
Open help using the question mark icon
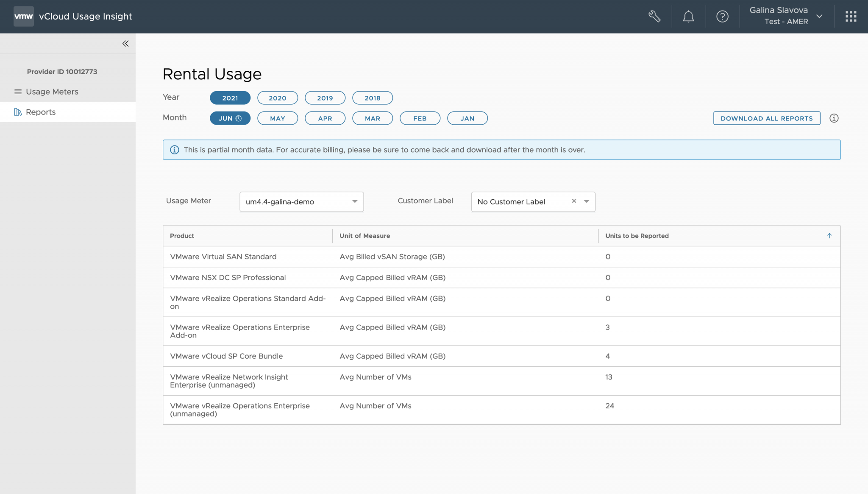722,16
